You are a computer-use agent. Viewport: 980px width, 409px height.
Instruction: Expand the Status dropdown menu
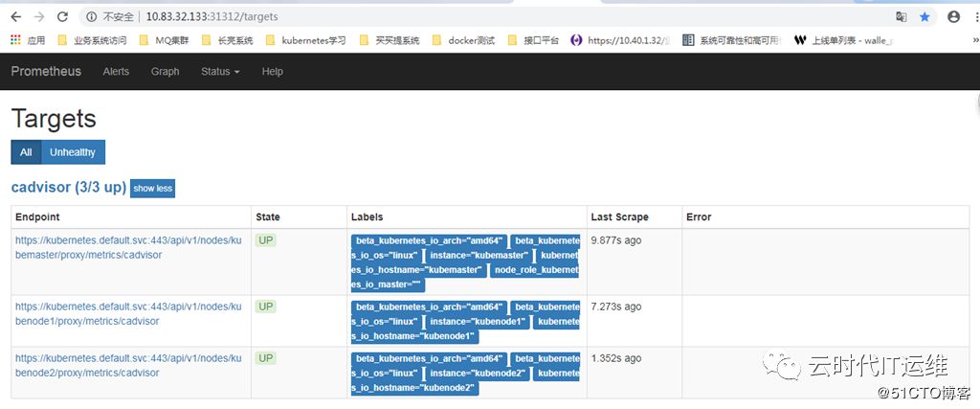coord(220,71)
